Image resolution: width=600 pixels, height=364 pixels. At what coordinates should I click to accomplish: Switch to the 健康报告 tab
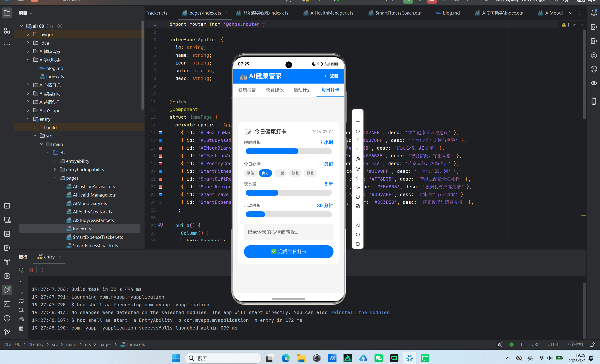247,90
